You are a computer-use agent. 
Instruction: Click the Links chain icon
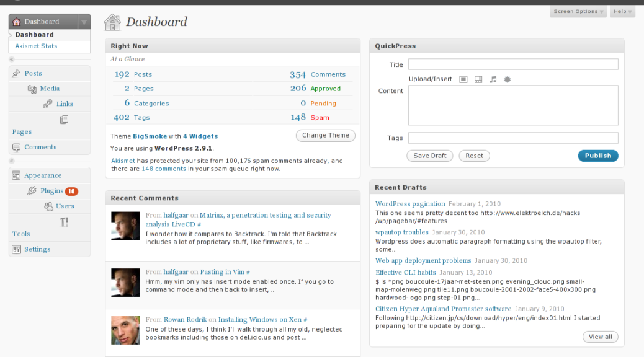(48, 104)
